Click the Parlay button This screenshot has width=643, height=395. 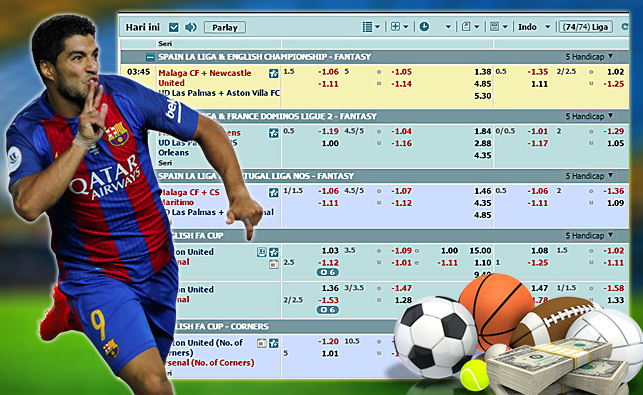pyautogui.click(x=225, y=27)
